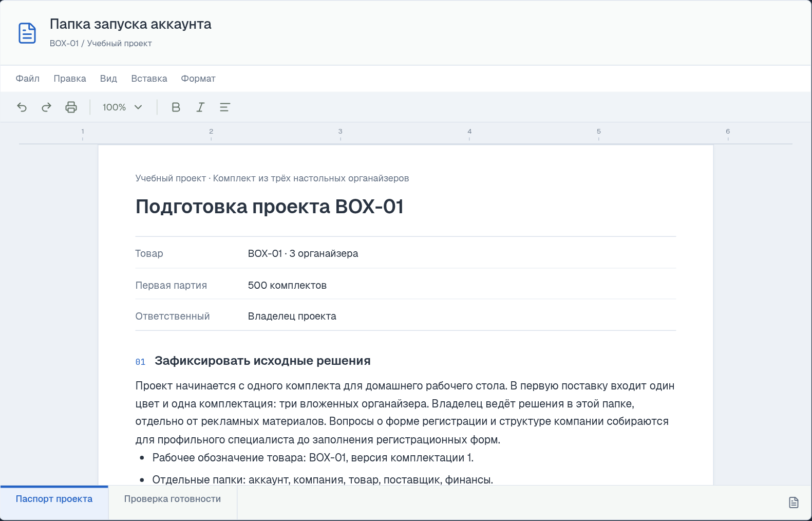812x521 pixels.
Task: Click bullet Рабочее обозначение товара
Action: [x=313, y=458]
